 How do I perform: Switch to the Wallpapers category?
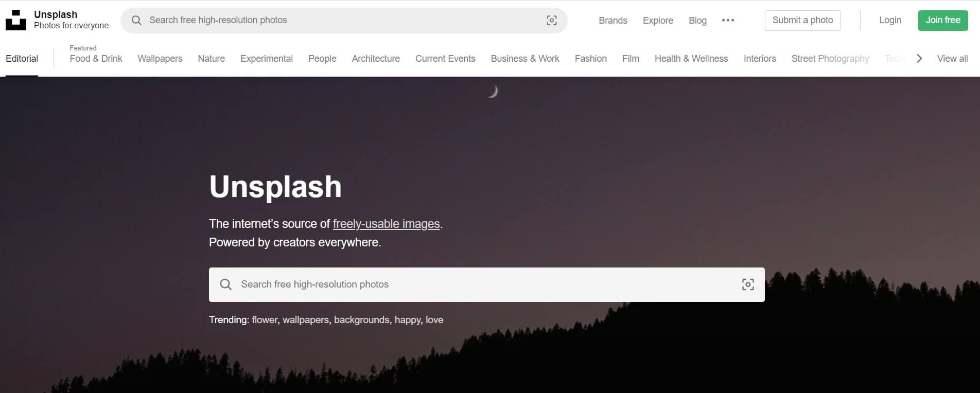tap(160, 59)
